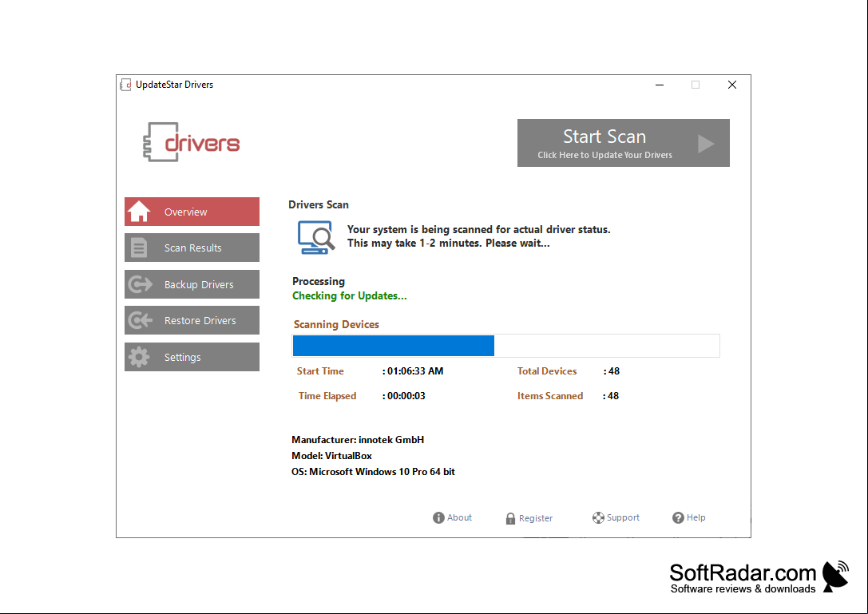Click the Start Time value 01:06:33 AM
This screenshot has width=868, height=614.
tap(415, 371)
